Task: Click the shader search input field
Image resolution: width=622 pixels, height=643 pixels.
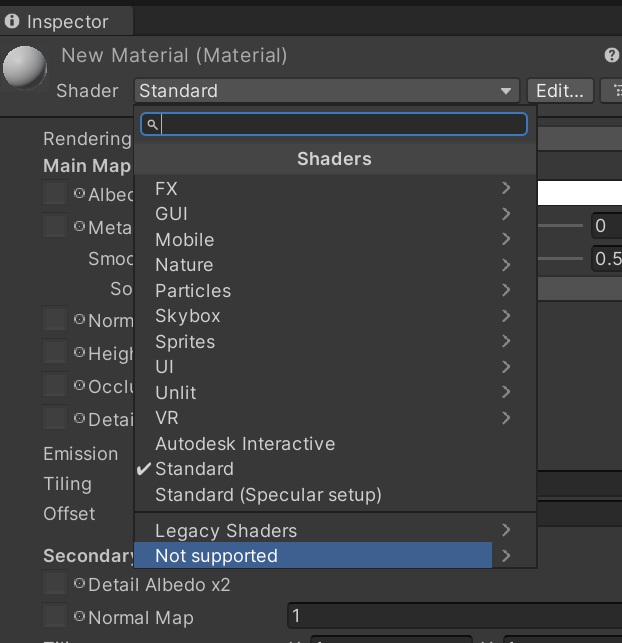Action: tap(334, 124)
